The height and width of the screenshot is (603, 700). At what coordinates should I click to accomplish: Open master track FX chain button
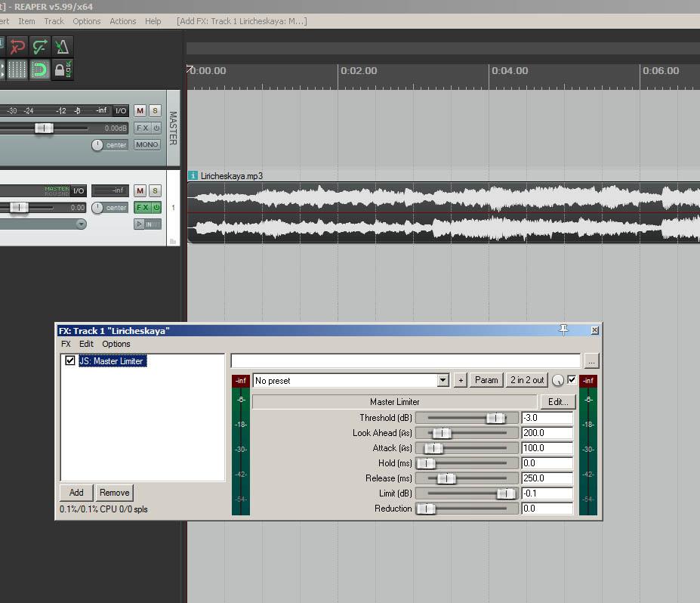click(142, 128)
